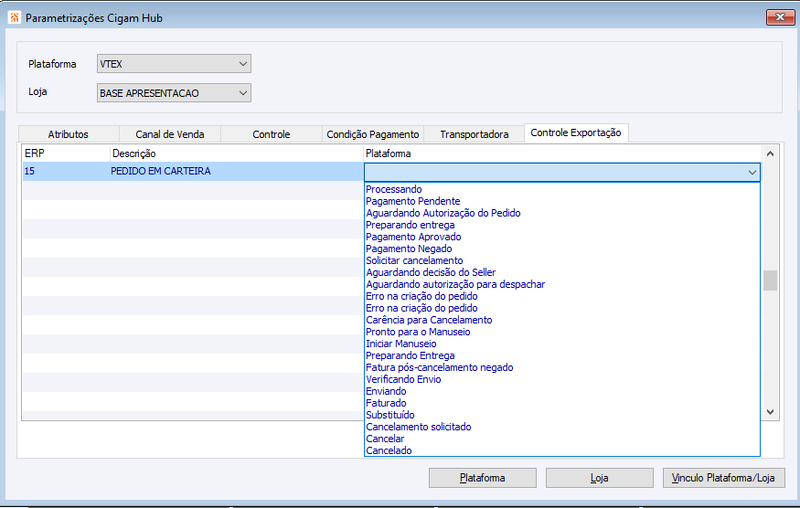Click the ERP column header

(x=66, y=154)
